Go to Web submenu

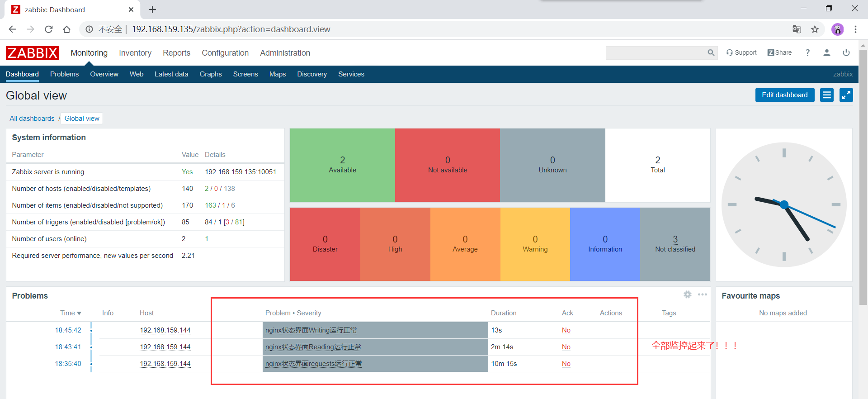137,74
